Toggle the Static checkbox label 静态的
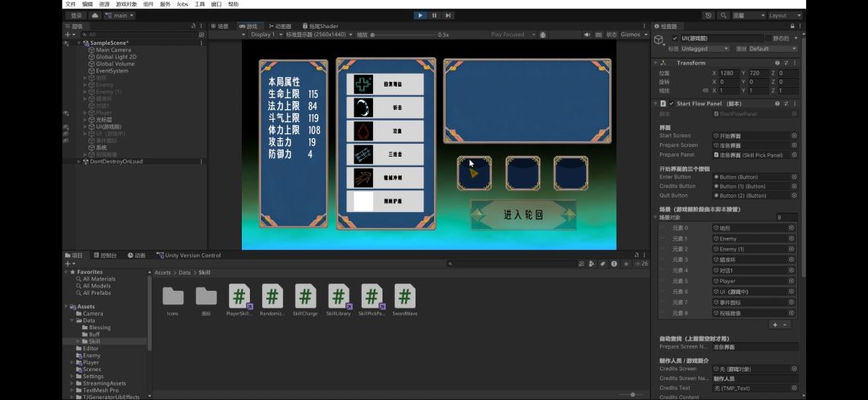The width and height of the screenshot is (868, 400). [780, 39]
